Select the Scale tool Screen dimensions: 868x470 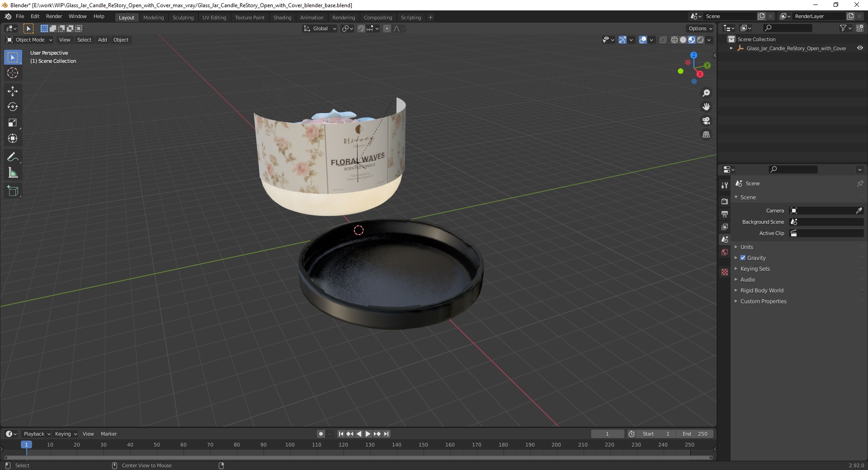(x=13, y=123)
